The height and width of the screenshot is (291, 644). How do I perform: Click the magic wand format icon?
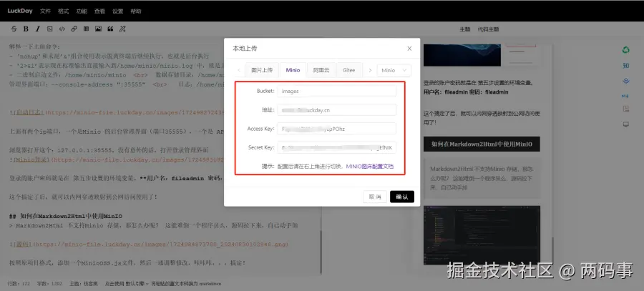[x=122, y=29]
